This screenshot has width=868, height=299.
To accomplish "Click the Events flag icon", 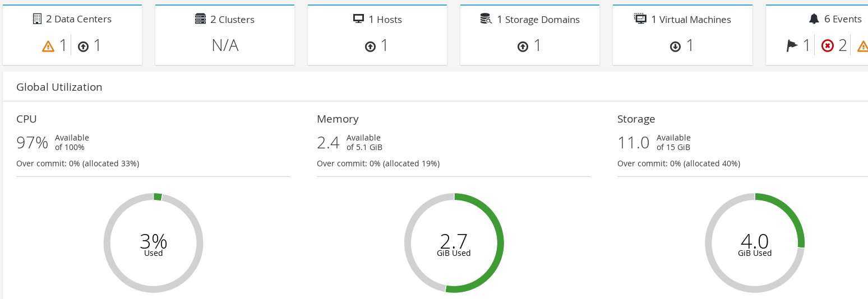I will point(792,46).
